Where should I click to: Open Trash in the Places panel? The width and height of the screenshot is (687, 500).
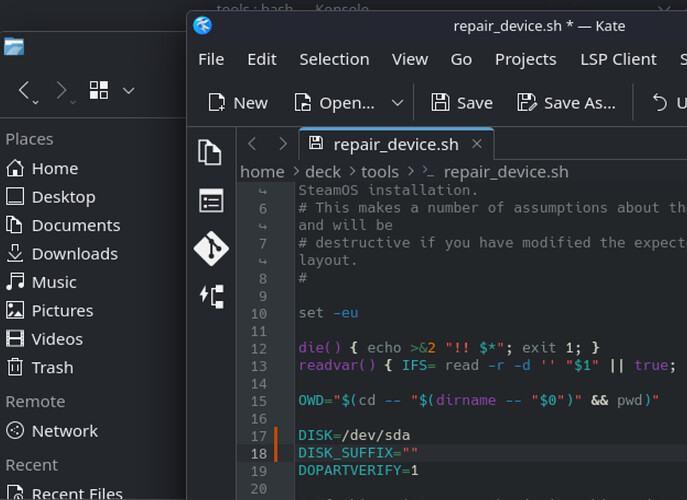[x=52, y=367]
